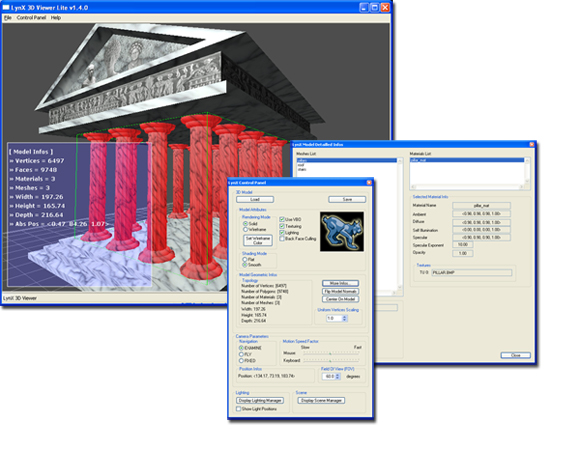Decrease the Uniform Vertices Scaling value
Viewport: 580px width, 451px height.
[345, 320]
